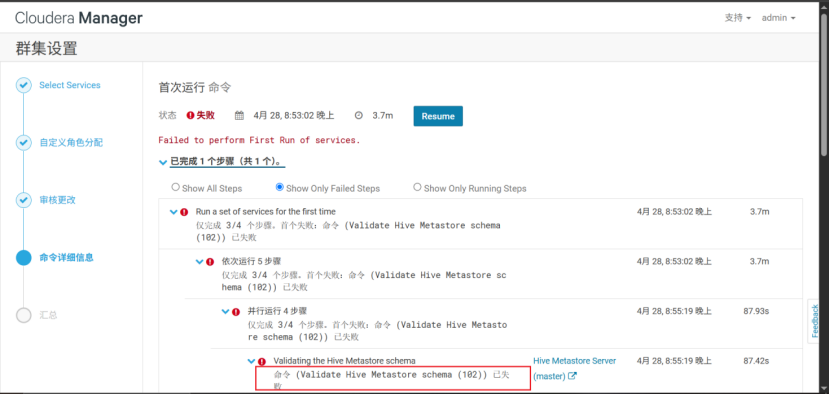Open the 支持 support dropdown
The width and height of the screenshot is (830, 394).
point(737,18)
